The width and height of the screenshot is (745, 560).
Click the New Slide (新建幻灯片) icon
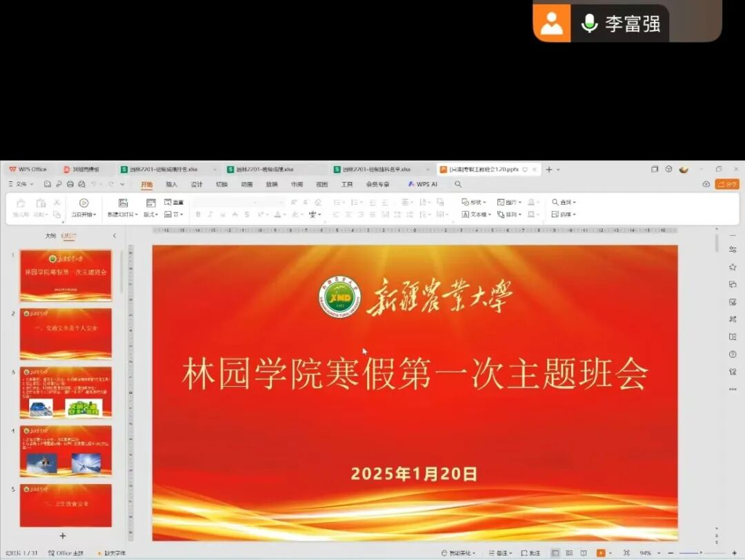123,202
